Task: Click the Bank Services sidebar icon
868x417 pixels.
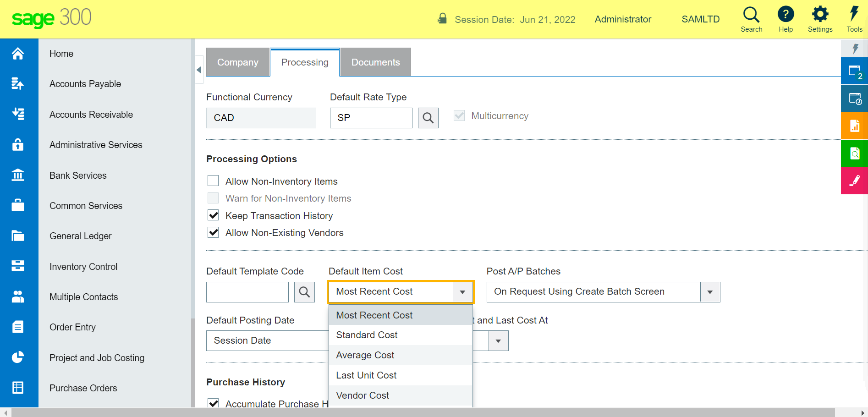Action: point(18,175)
